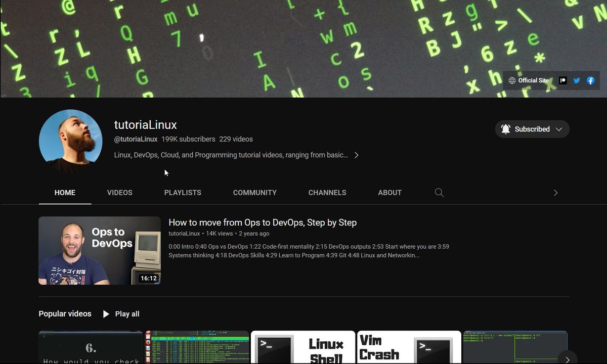Switch to the CHANNELS tab

point(327,193)
